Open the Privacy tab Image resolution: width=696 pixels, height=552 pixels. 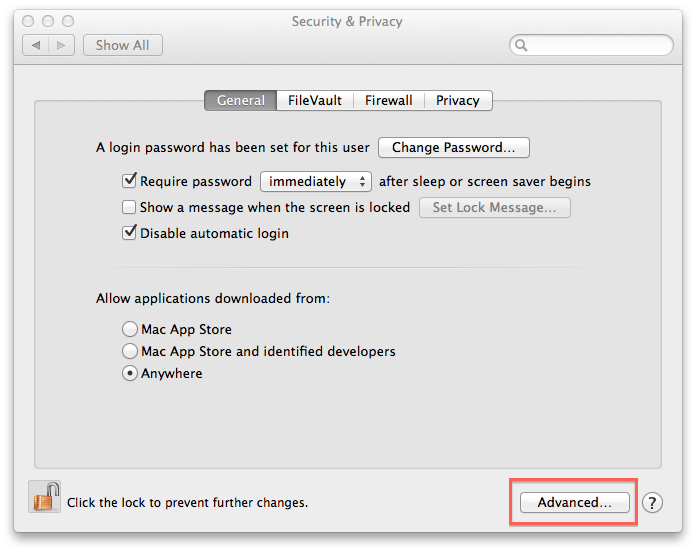click(458, 100)
